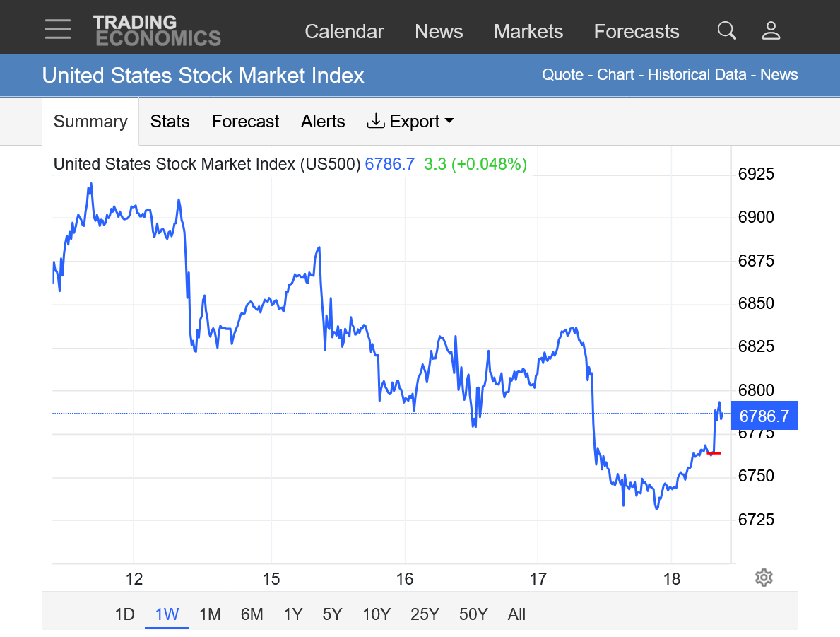Select the Alerts tab
This screenshot has height=637, width=840.
[323, 122]
